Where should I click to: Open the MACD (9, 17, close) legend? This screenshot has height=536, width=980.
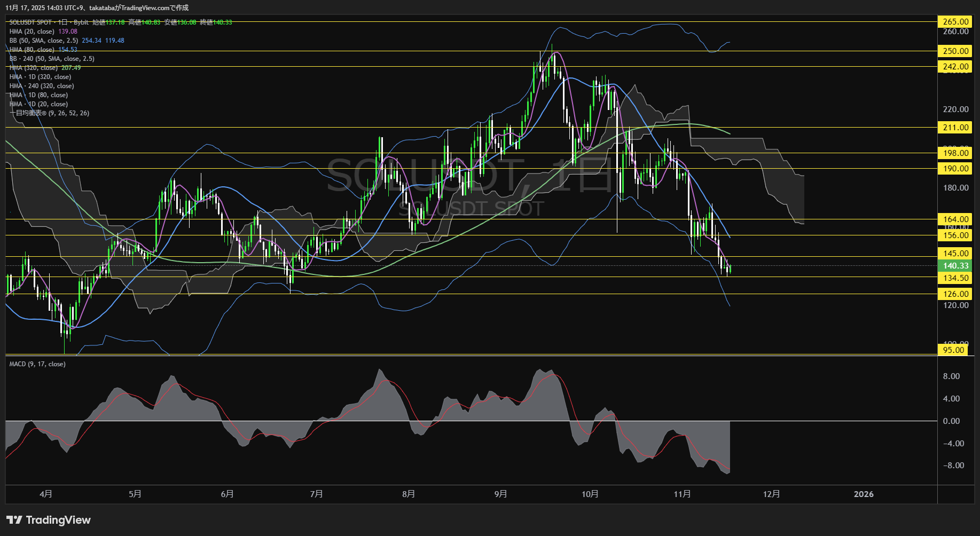click(37, 364)
